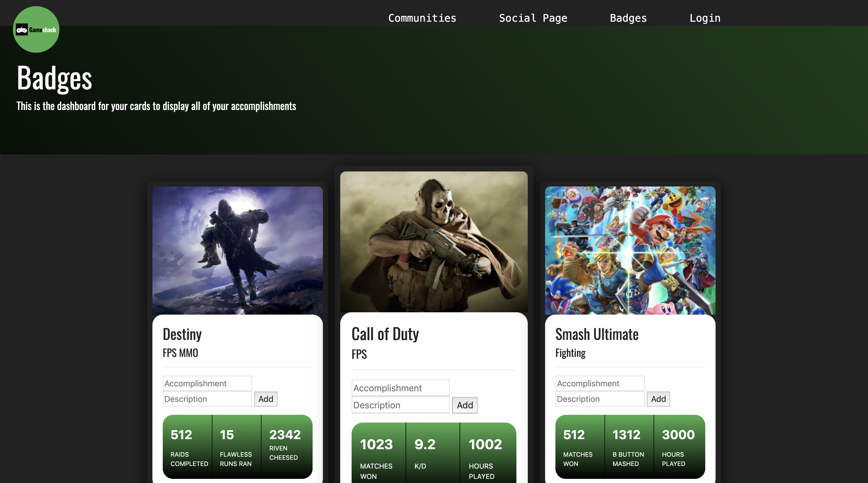Focus Smash Ultimate Description field
The width and height of the screenshot is (868, 483).
click(x=599, y=399)
